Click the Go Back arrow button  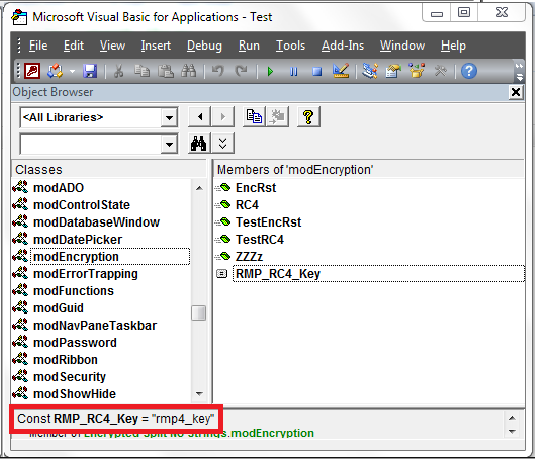200,117
